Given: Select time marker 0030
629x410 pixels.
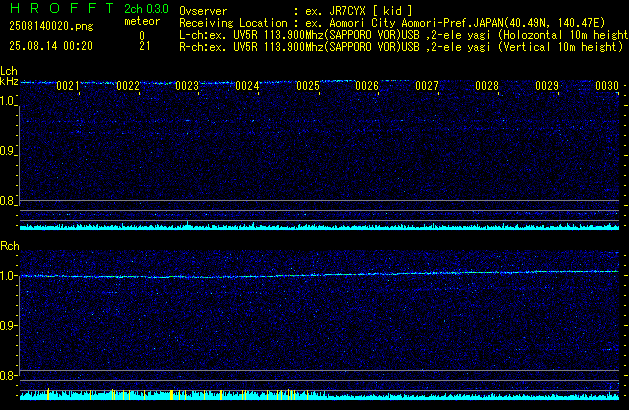Looking at the screenshot, I should 607,86.
